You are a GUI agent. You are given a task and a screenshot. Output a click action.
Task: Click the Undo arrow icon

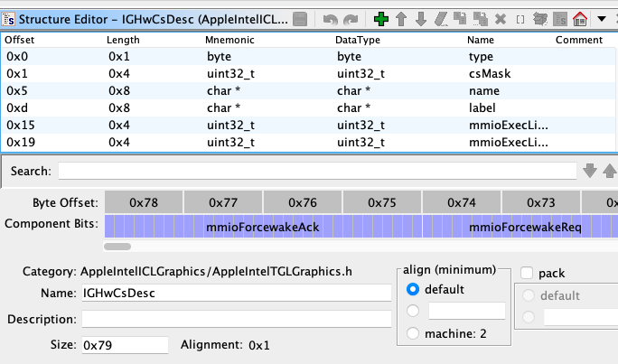(x=331, y=19)
